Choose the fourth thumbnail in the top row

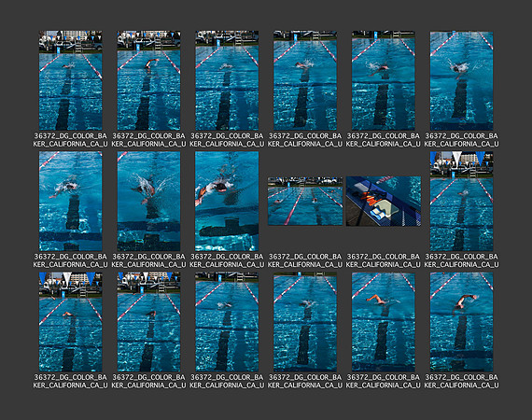[305, 80]
